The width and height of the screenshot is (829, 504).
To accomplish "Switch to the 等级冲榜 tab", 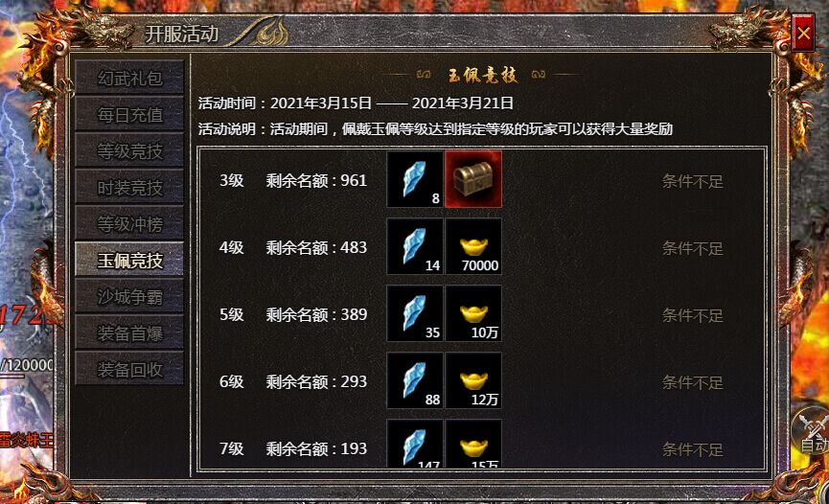I will pos(129,223).
